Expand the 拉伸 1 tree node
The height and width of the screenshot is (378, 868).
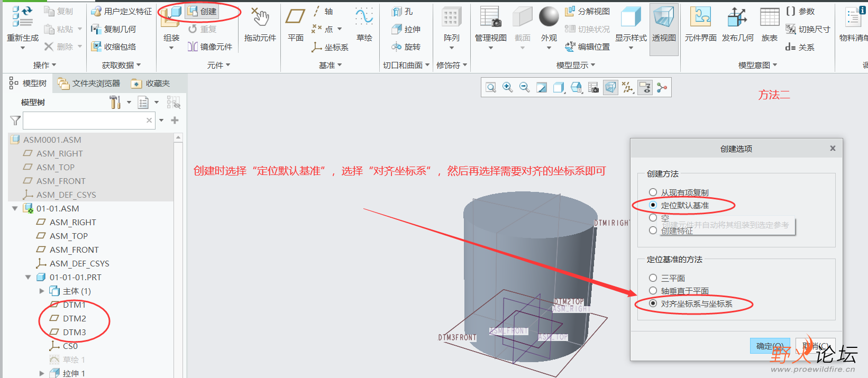(x=42, y=373)
